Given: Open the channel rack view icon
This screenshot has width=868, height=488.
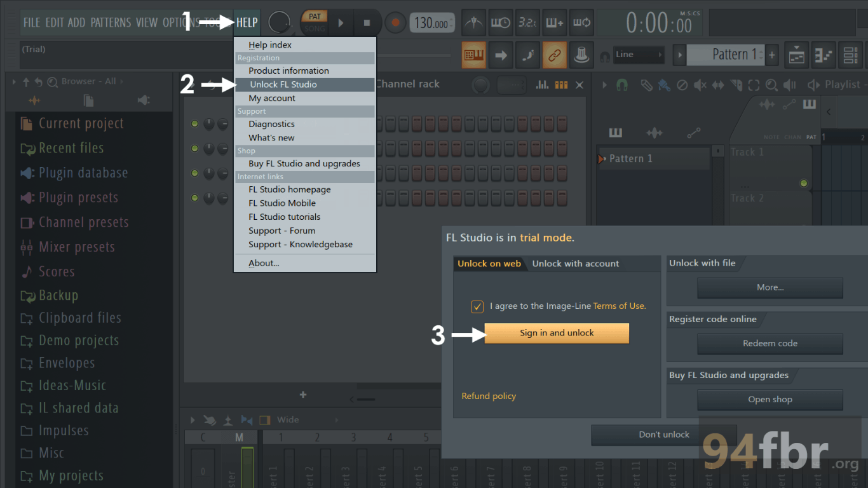Looking at the screenshot, I should 850,55.
